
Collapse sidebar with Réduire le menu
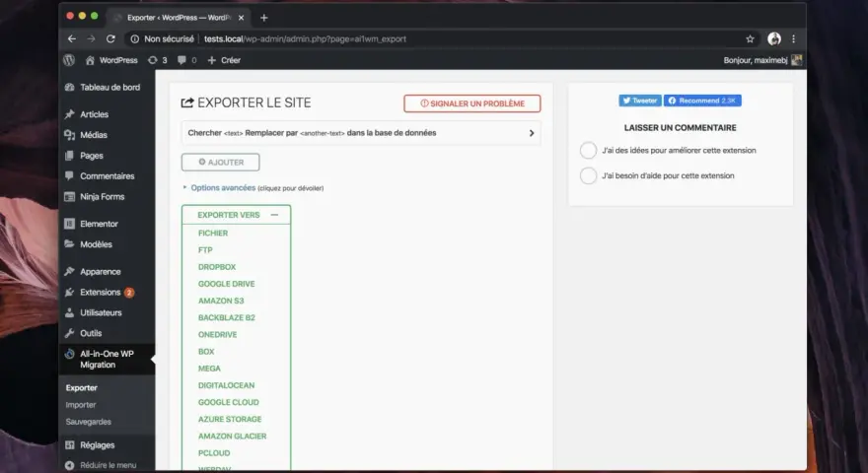[101, 465]
